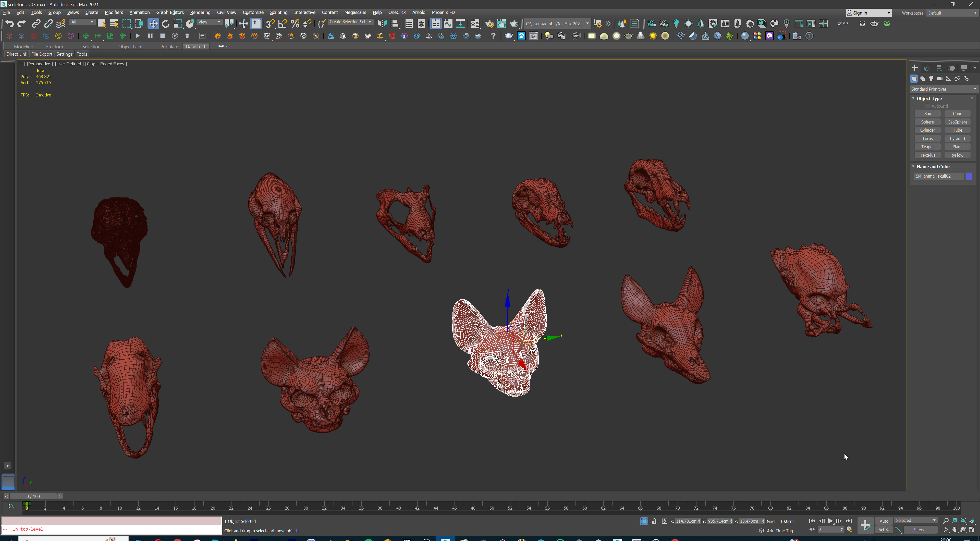
Task: Click the question mark help icon
Action: point(493,36)
